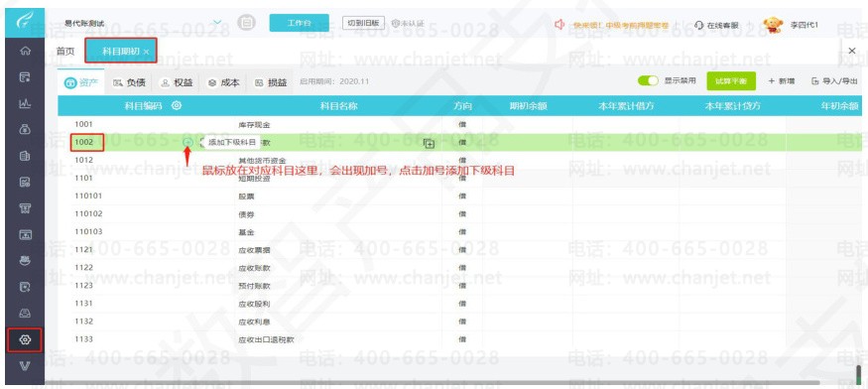The height and width of the screenshot is (389, 868).
Task: Open the money bag icon in the sidebar
Action: 25,130
